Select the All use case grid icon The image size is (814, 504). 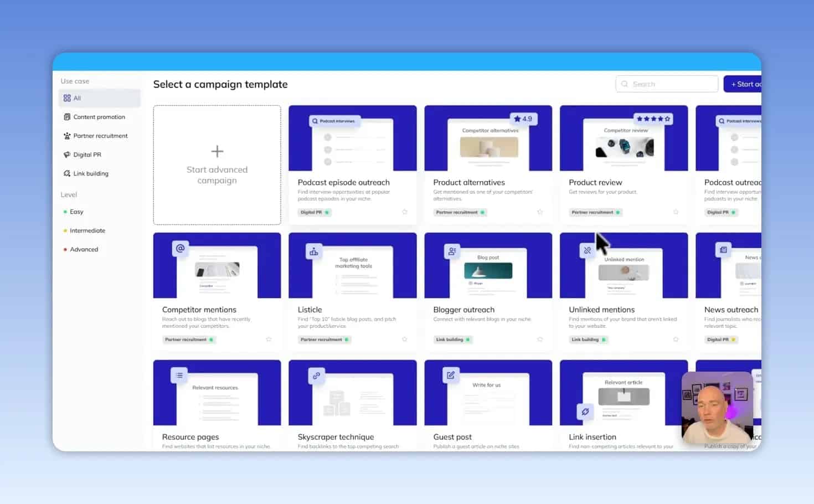[67, 98]
